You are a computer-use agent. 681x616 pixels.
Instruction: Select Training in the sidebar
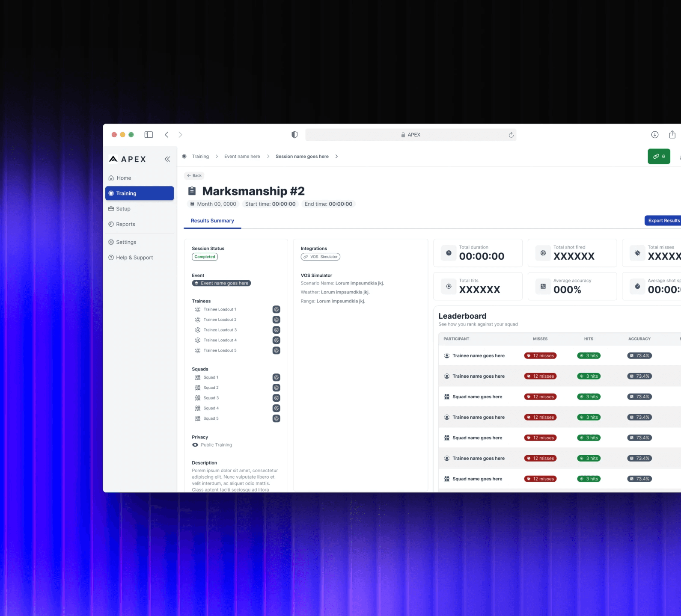[x=140, y=193]
